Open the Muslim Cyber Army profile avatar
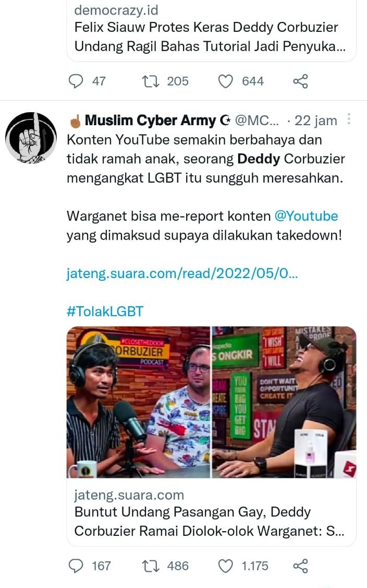 tap(31, 138)
